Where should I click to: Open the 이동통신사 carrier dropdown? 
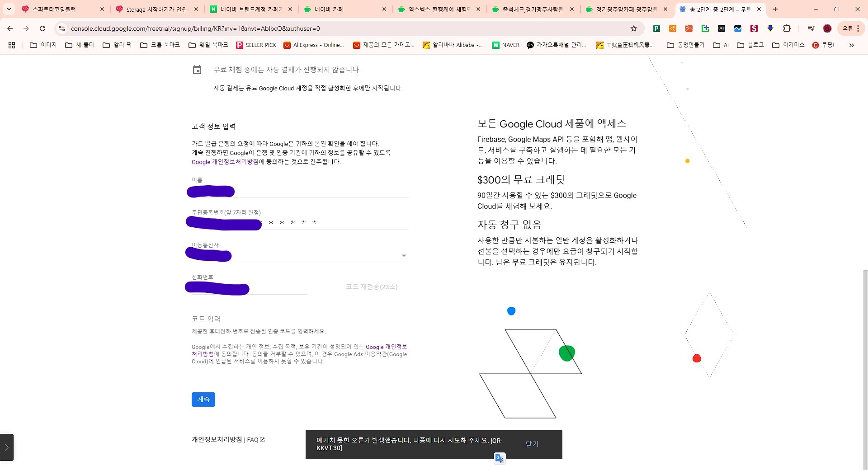pyautogui.click(x=300, y=255)
